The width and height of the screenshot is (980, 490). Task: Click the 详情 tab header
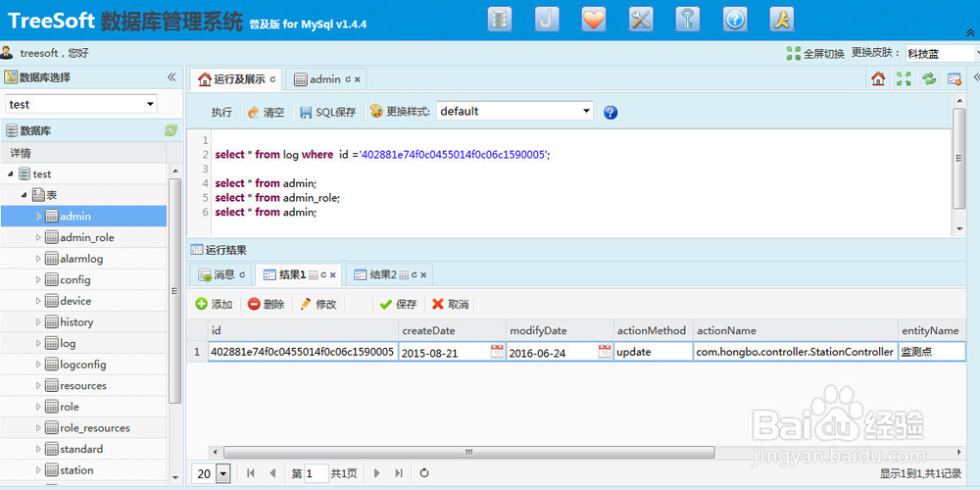point(20,153)
